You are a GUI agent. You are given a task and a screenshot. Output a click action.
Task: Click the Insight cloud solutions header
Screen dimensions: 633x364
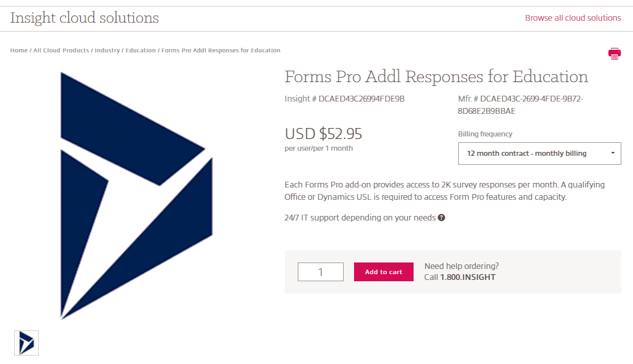pos(84,18)
